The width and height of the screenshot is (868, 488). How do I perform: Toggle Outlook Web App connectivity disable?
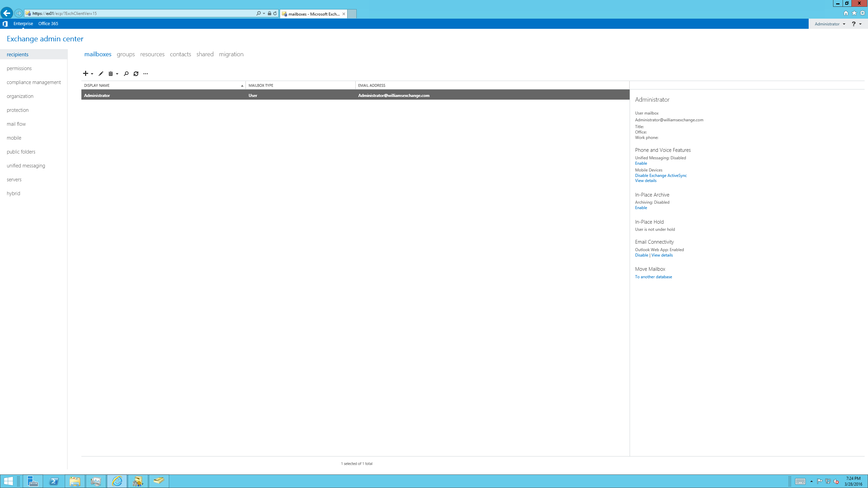(641, 255)
